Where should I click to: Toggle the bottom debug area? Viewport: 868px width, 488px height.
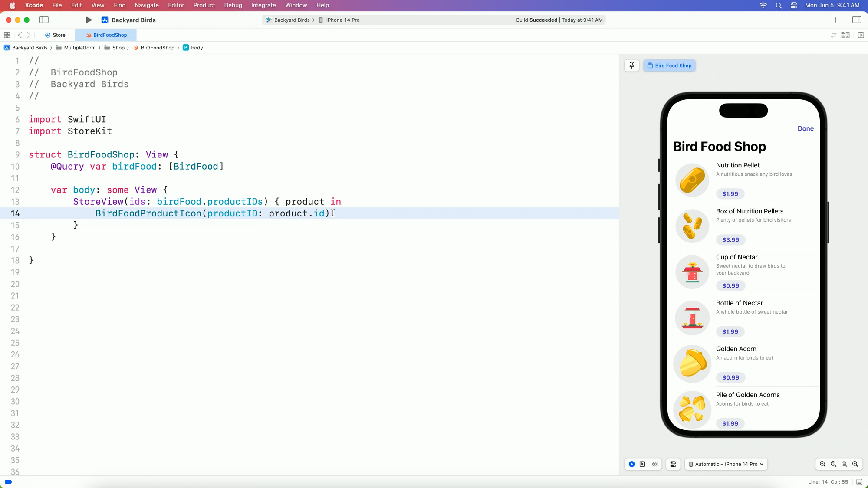point(859,482)
